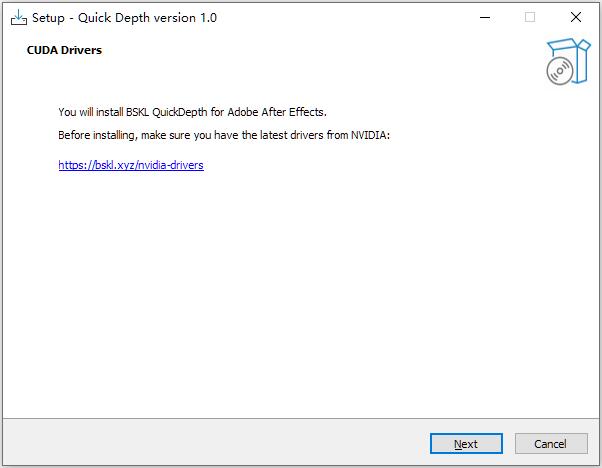Click the word NVIDIA in the instructions
The width and height of the screenshot is (602, 468).
tap(368, 135)
